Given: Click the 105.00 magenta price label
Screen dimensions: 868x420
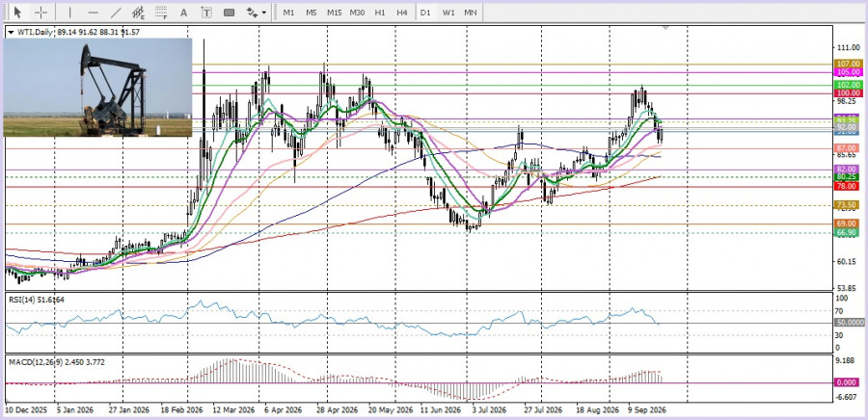Looking at the screenshot, I should click(849, 72).
